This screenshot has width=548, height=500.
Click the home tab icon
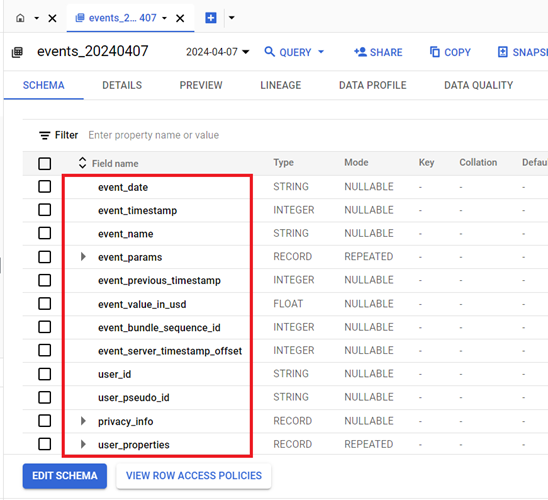pyautogui.click(x=20, y=18)
